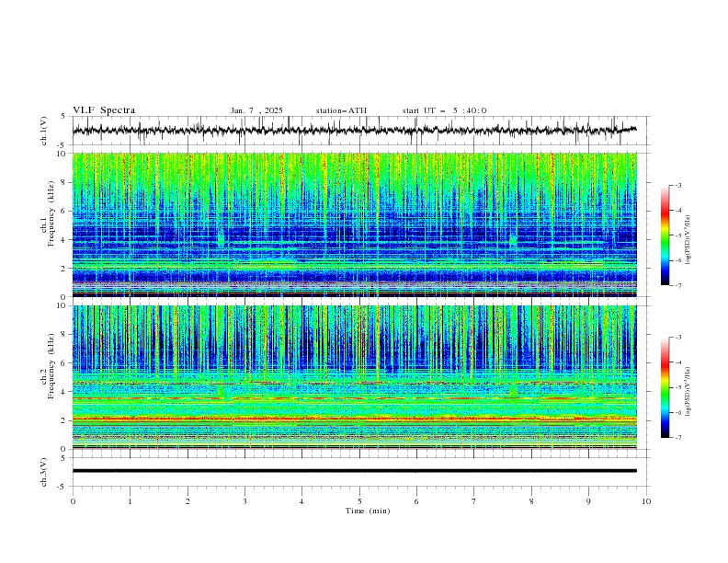Select the log(PSD) label beside ch.2 color bar

(x=688, y=392)
